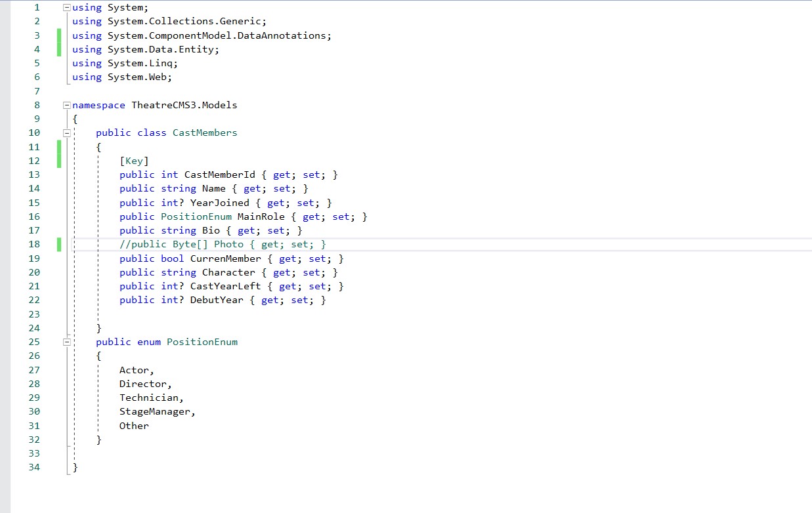
Task: Click the Actor enum member
Action: click(x=134, y=369)
